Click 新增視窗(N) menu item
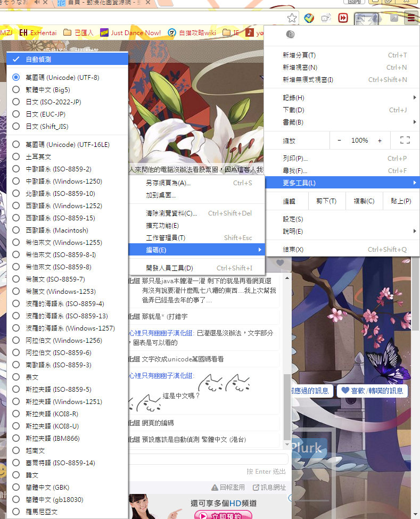 pos(342,68)
